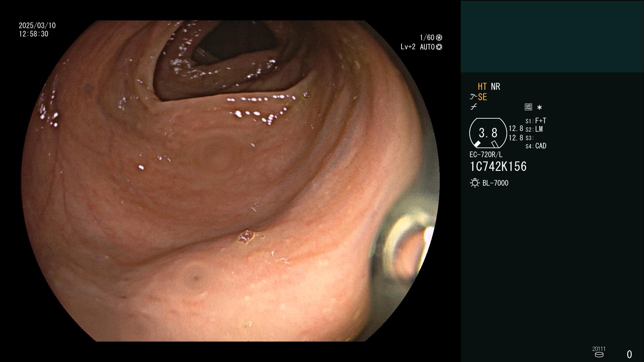Click the orange HT indicator

pos(482,86)
